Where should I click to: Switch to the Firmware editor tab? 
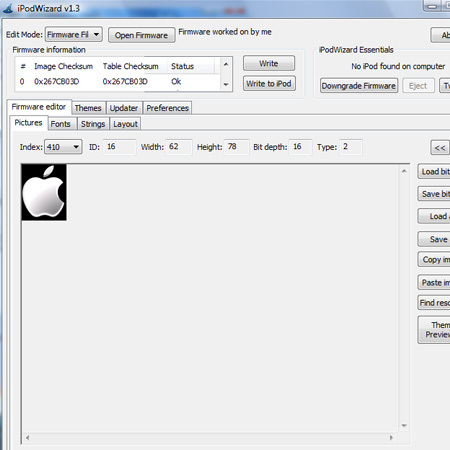[39, 107]
